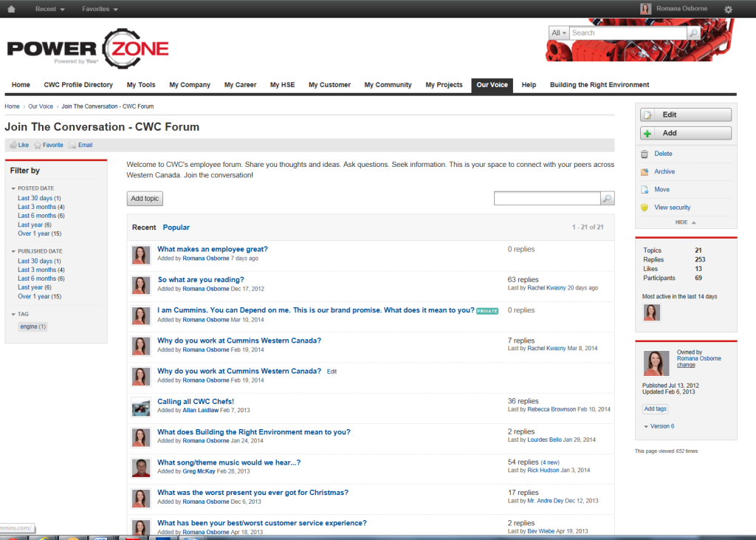Click the Edit page button
Viewport: 756px width, 540px height.
pos(686,115)
